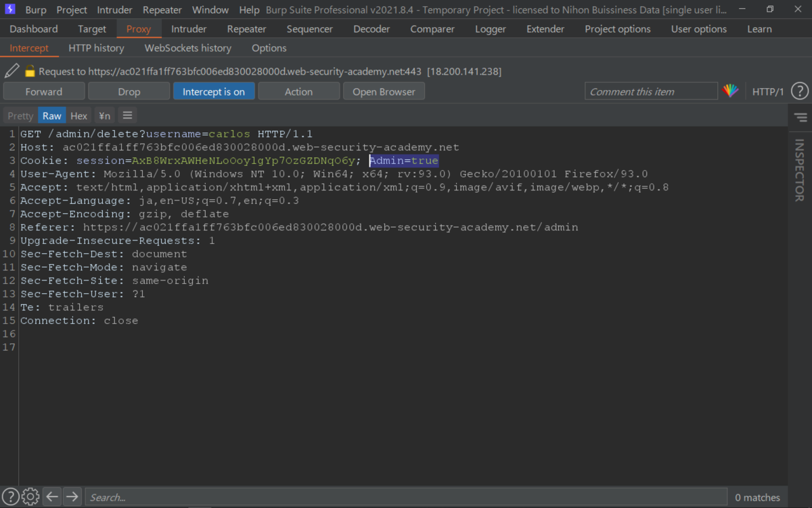Switch to the Intruder tab

coord(189,29)
